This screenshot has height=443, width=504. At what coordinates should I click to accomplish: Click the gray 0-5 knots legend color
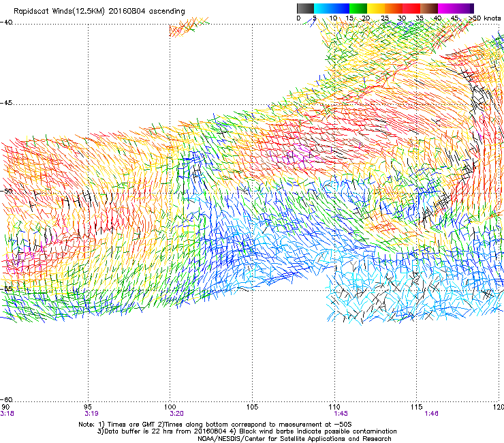(305, 8)
